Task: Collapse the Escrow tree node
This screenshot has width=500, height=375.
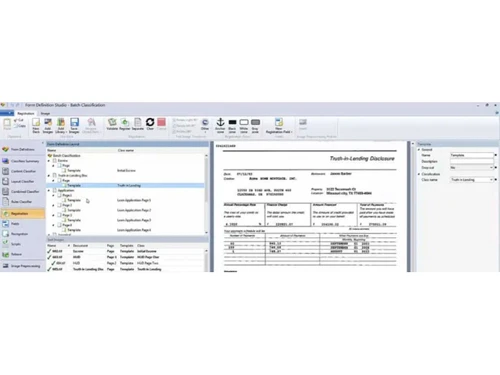Action: pyautogui.click(x=49, y=161)
